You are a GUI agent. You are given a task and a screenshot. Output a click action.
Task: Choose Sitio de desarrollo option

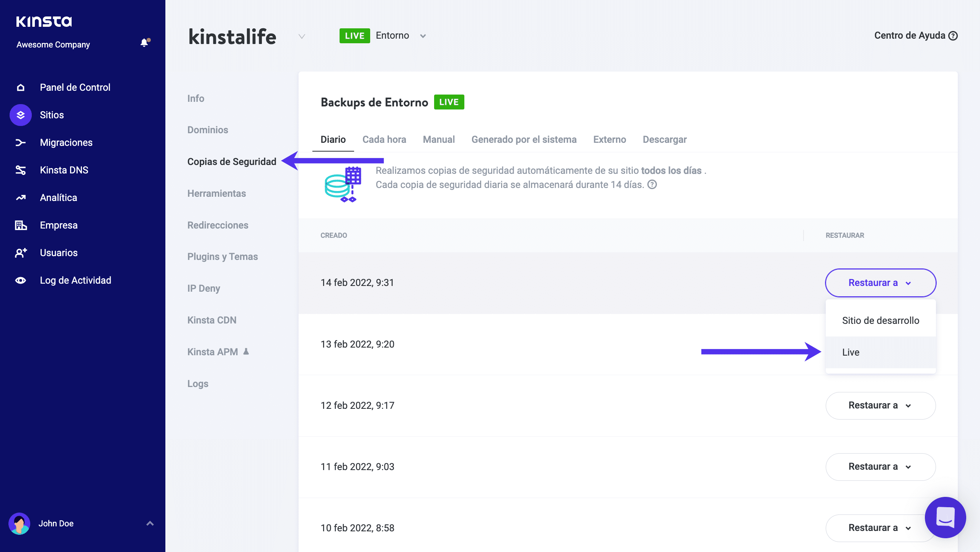(x=880, y=320)
